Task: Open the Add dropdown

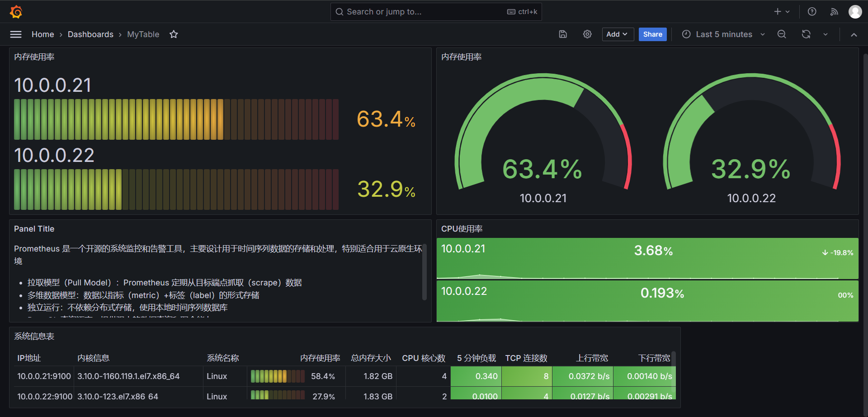Action: tap(617, 34)
